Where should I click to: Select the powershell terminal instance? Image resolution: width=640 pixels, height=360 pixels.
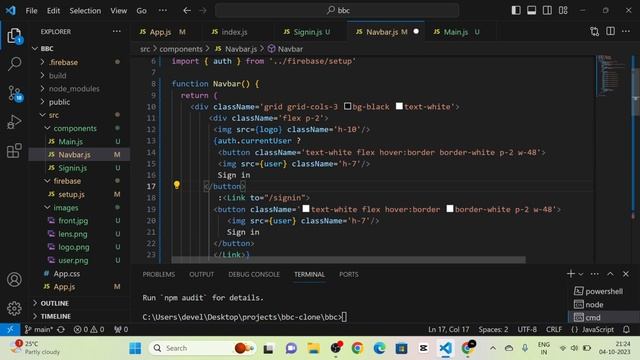[x=598, y=291]
